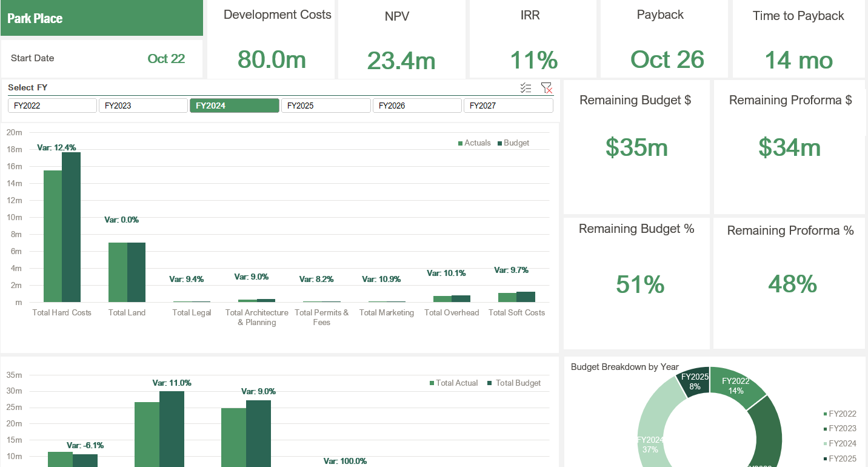Click the NPV 23.4m KPI card
The height and width of the screenshot is (467, 868).
pyautogui.click(x=401, y=39)
